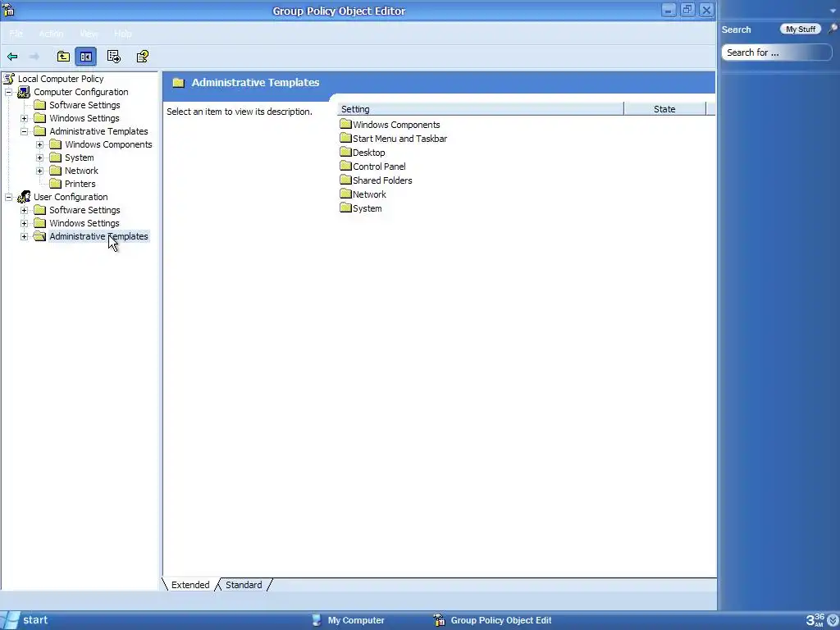Open the start button
840x630 pixels.
(27, 620)
